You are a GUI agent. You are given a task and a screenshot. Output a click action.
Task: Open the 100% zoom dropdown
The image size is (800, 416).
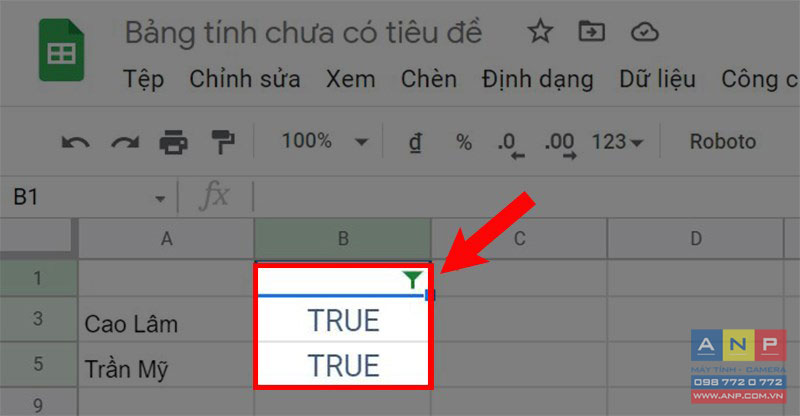[x=324, y=141]
